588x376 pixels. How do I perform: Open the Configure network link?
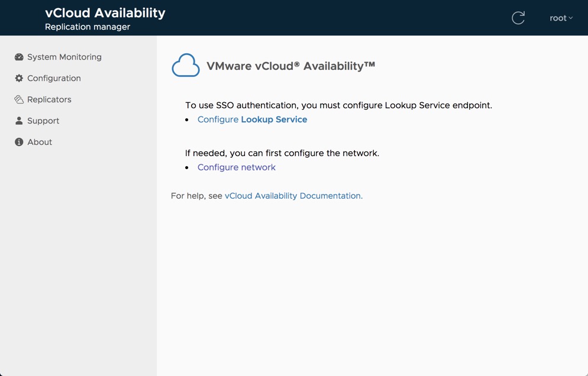coord(237,167)
